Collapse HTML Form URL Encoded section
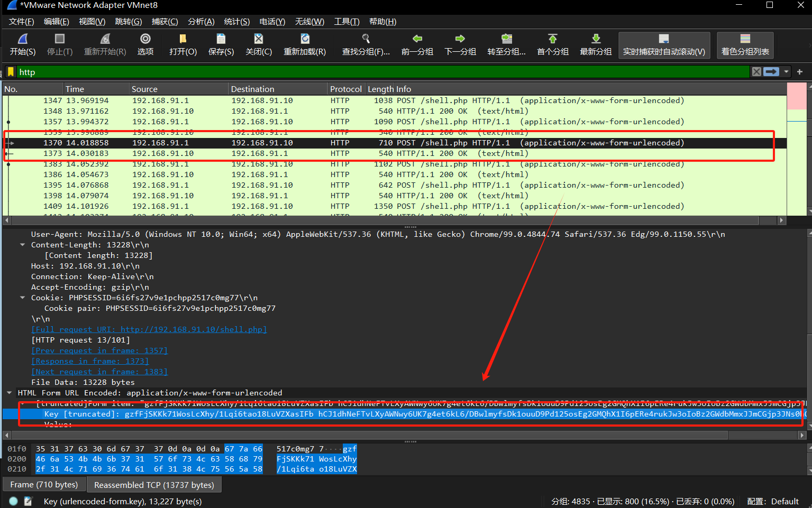The width and height of the screenshot is (812, 508). [9, 393]
